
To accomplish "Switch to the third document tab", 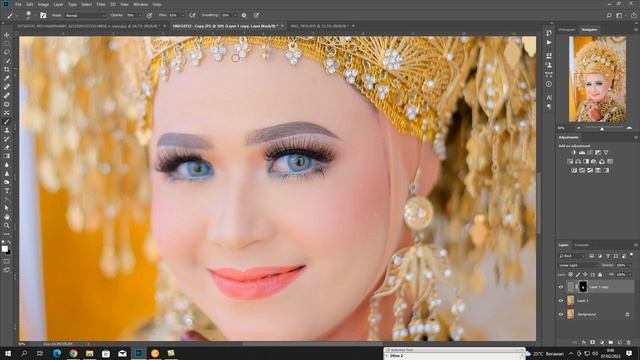I will 319,26.
